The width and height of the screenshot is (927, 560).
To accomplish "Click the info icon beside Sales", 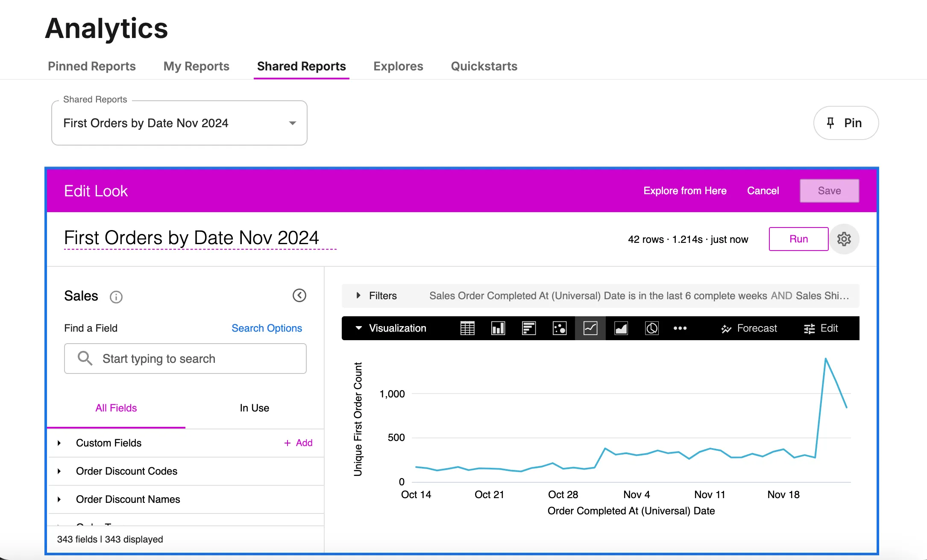I will (x=116, y=297).
